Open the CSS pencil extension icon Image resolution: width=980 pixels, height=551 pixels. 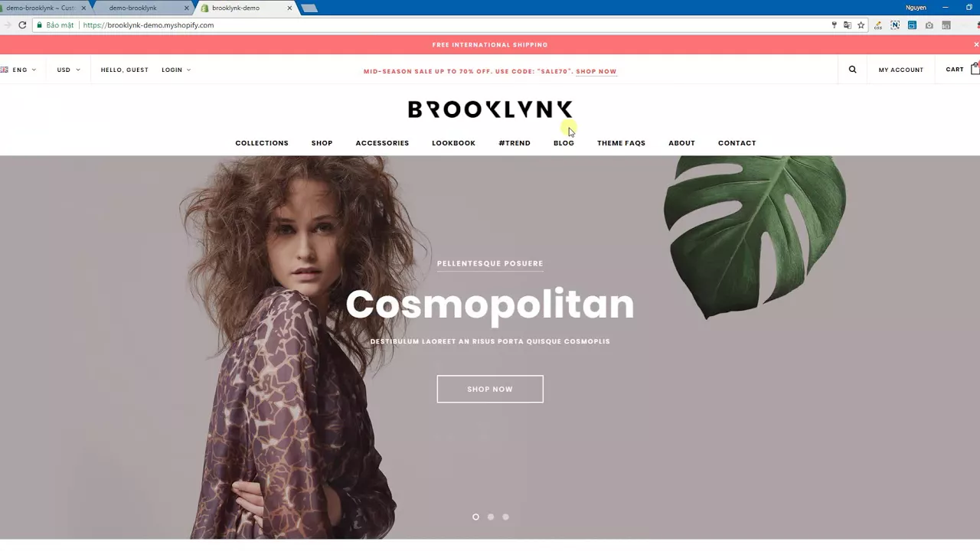pos(877,25)
